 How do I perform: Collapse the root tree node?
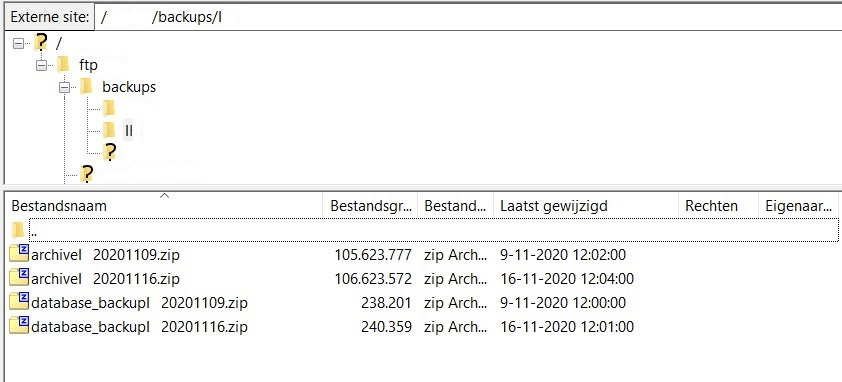(x=18, y=44)
